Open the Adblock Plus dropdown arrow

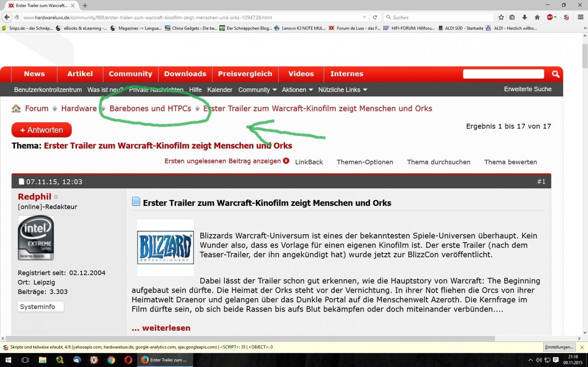point(555,17)
